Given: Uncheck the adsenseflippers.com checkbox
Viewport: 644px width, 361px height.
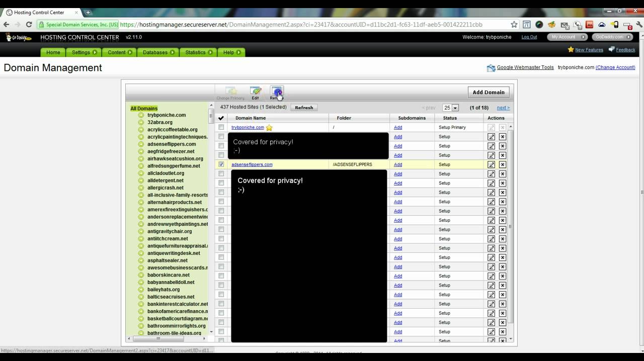Looking at the screenshot, I should (x=221, y=164).
